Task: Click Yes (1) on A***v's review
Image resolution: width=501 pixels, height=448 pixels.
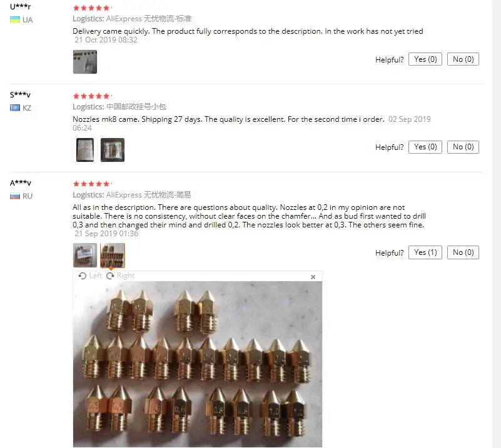Action: pos(425,252)
